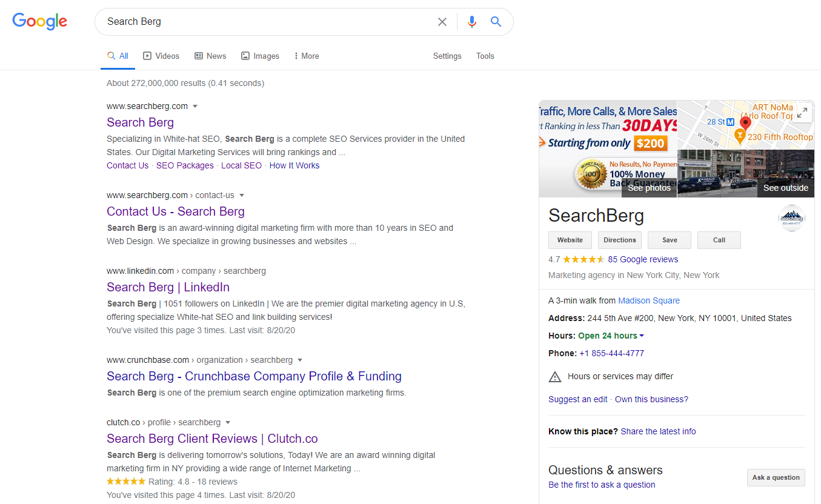Switch to the Images tab
The width and height of the screenshot is (821, 504).
[x=260, y=56]
